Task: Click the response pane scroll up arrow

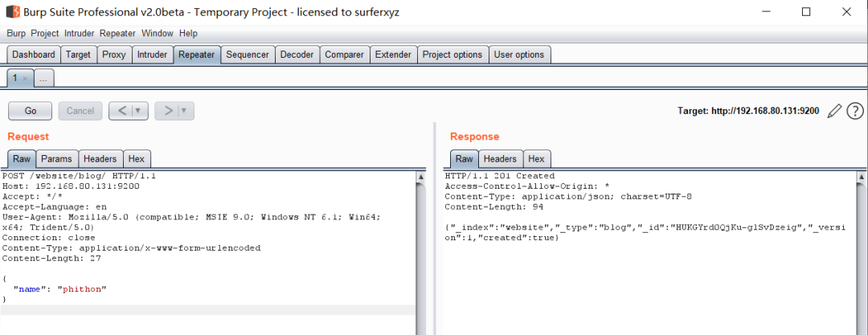Action: point(860,176)
